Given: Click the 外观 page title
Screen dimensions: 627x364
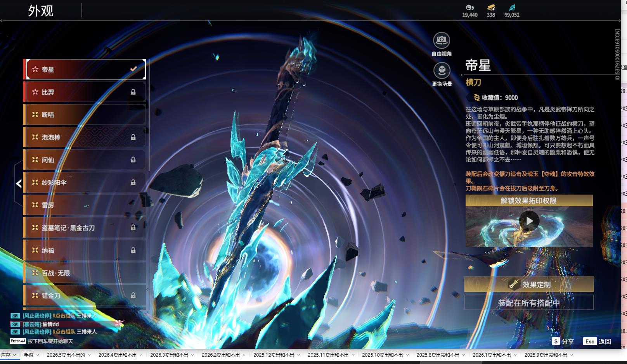Looking at the screenshot, I should pos(41,10).
